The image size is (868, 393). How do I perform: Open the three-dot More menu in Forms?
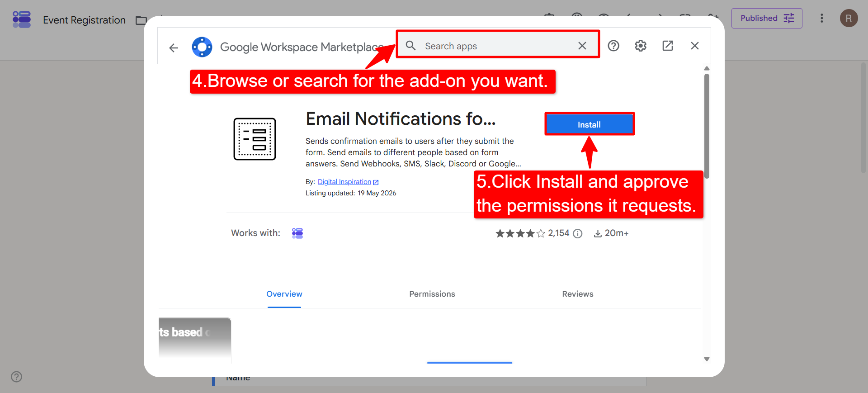[x=822, y=18]
